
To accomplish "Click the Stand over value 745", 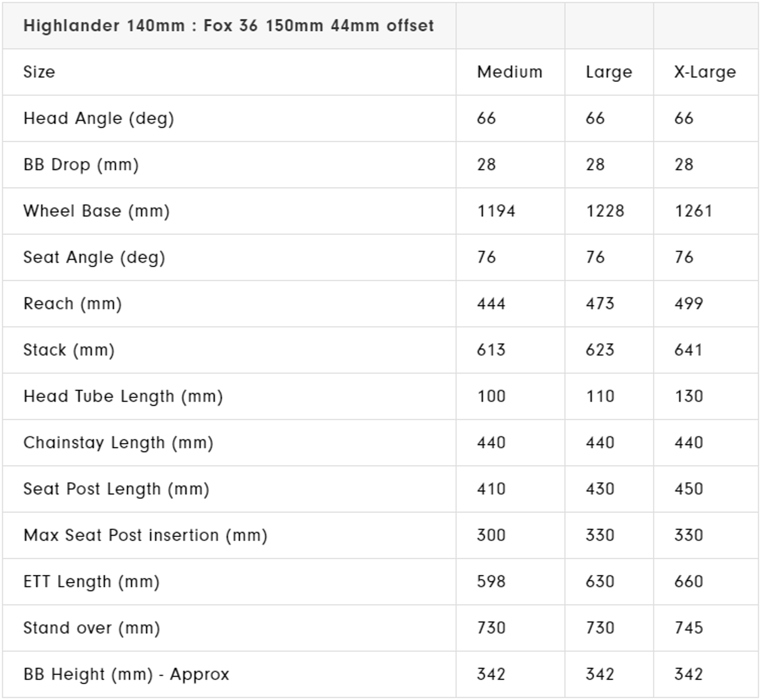I will 688,628.
